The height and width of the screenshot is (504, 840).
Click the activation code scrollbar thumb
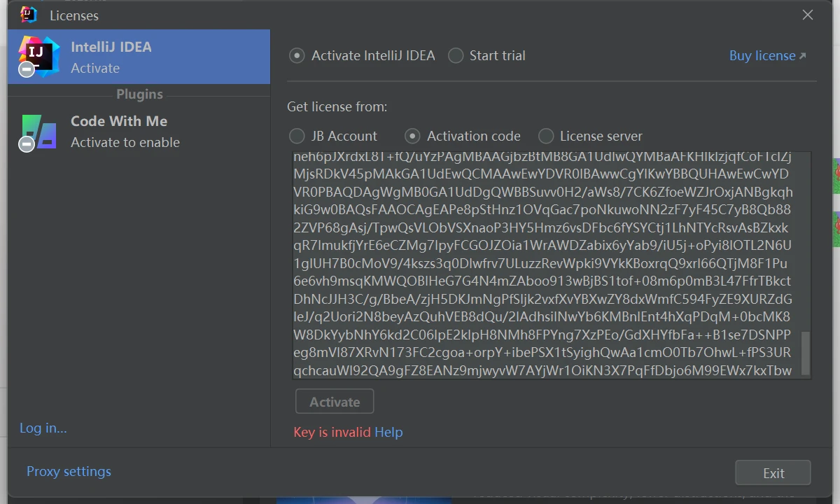(x=805, y=353)
